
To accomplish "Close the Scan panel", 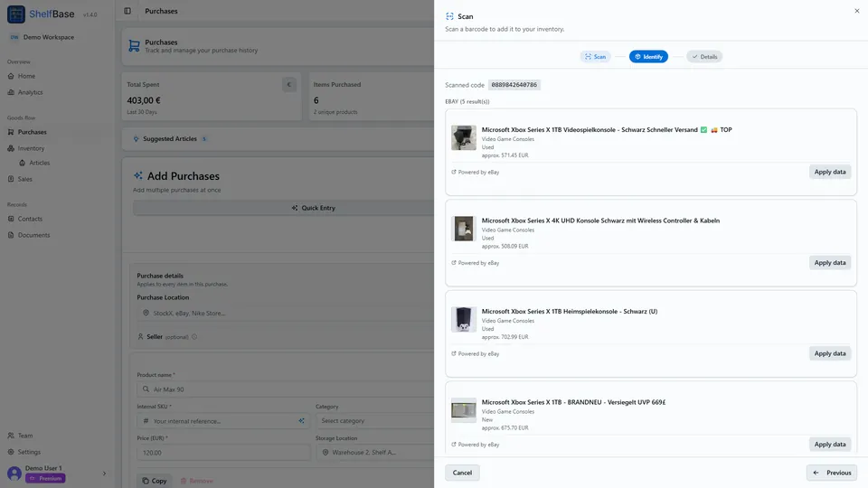I will (857, 11).
